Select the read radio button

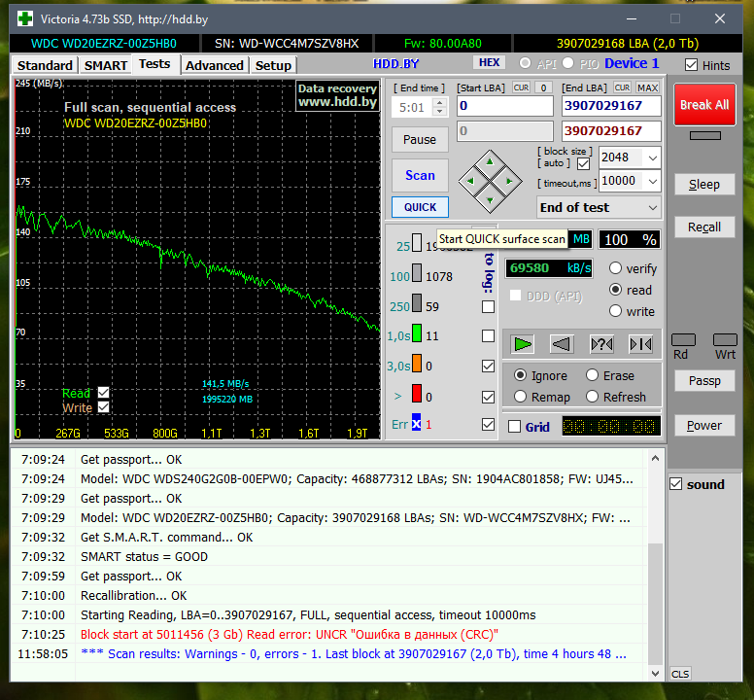[615, 289]
